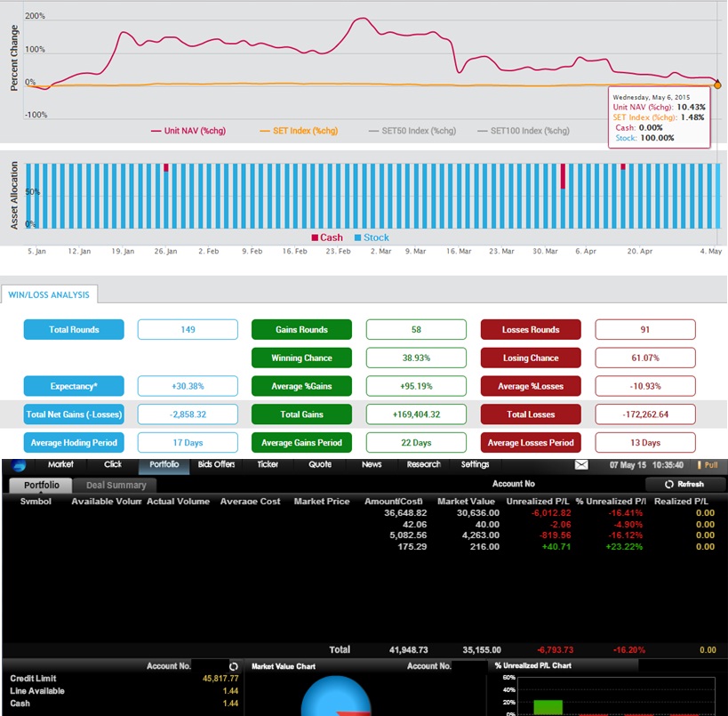Click the orange marker on May 6 chart point
The image size is (728, 716).
[x=717, y=84]
